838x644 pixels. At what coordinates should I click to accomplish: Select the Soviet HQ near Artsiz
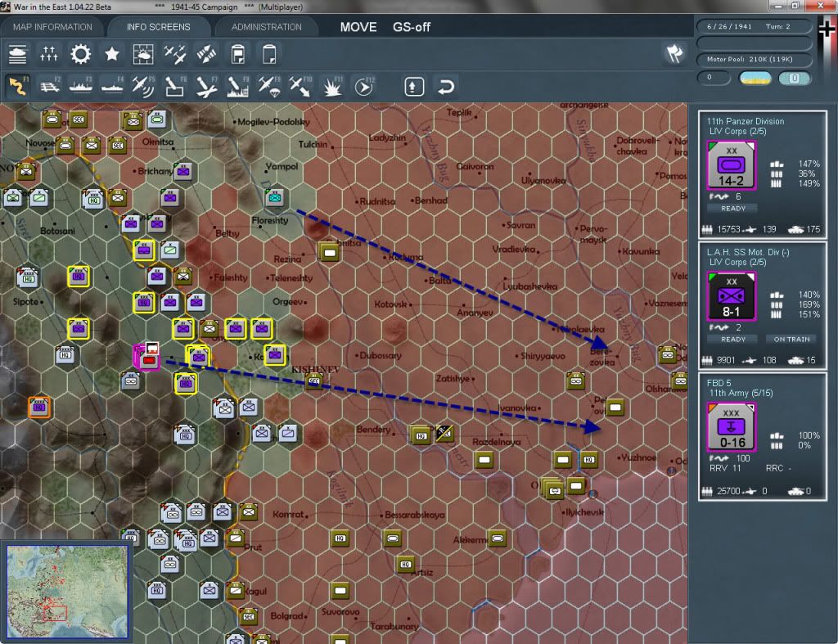(406, 565)
